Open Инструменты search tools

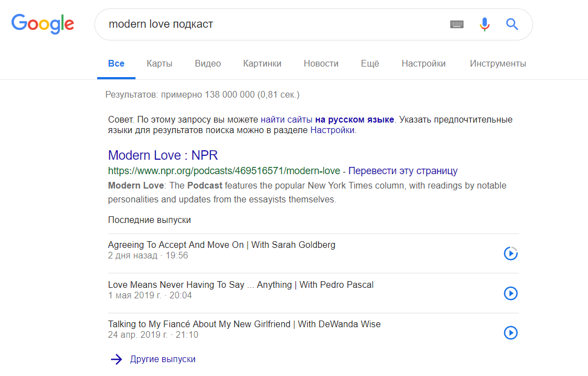click(498, 64)
